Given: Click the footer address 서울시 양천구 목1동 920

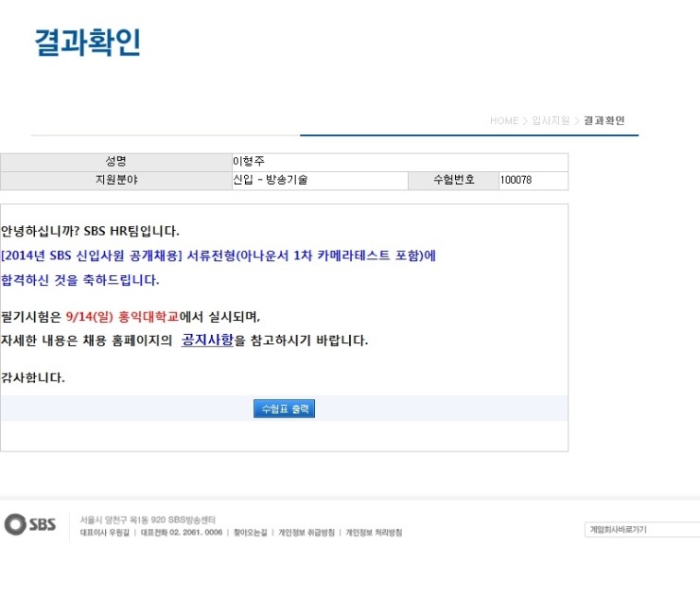Looking at the screenshot, I should pos(148,519).
